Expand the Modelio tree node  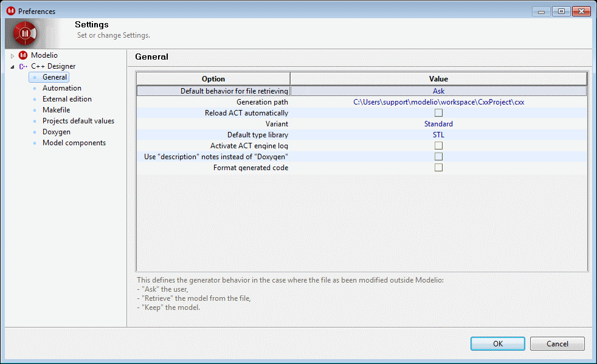pos(12,56)
